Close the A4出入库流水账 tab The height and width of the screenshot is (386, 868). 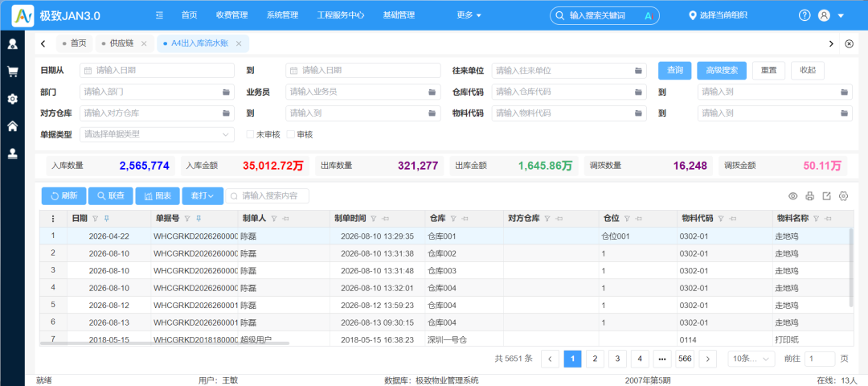[x=239, y=43]
